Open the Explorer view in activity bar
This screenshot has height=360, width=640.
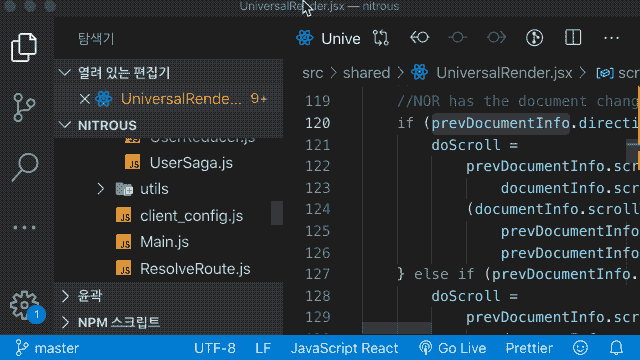tap(24, 47)
